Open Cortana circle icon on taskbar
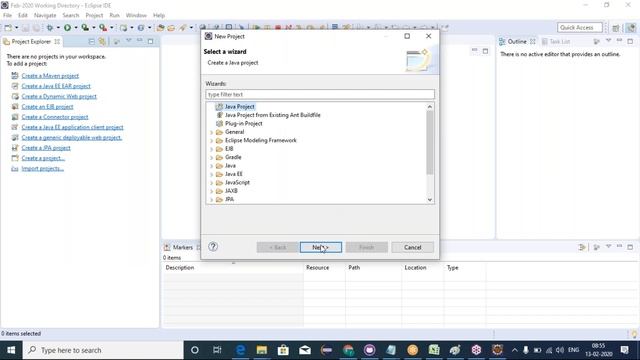This screenshot has height=360, width=640. click(x=195, y=350)
